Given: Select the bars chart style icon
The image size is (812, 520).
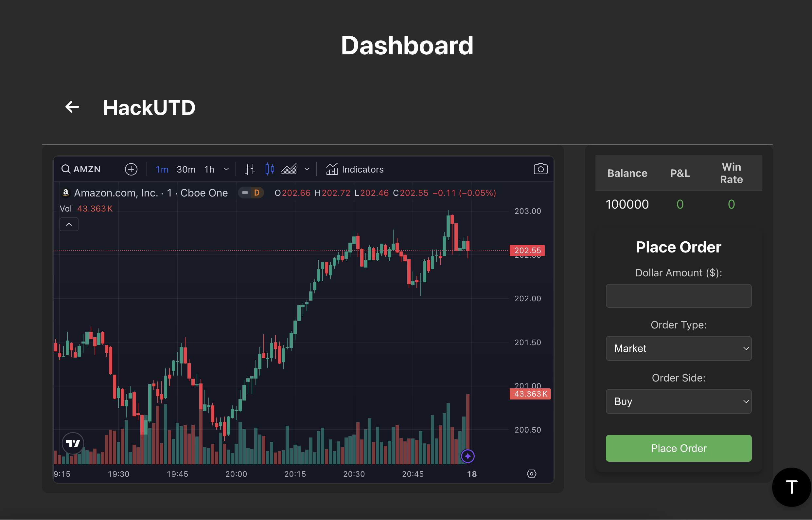Looking at the screenshot, I should pyautogui.click(x=250, y=169).
